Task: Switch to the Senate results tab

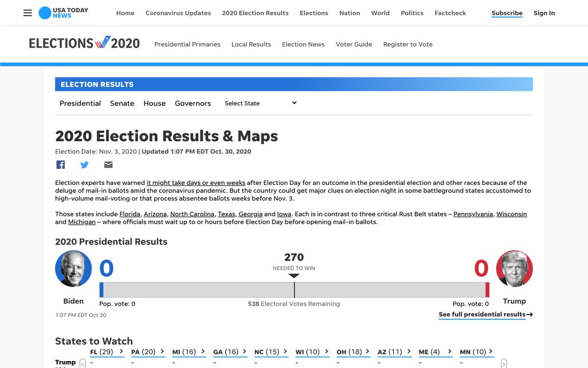Action: (122, 104)
